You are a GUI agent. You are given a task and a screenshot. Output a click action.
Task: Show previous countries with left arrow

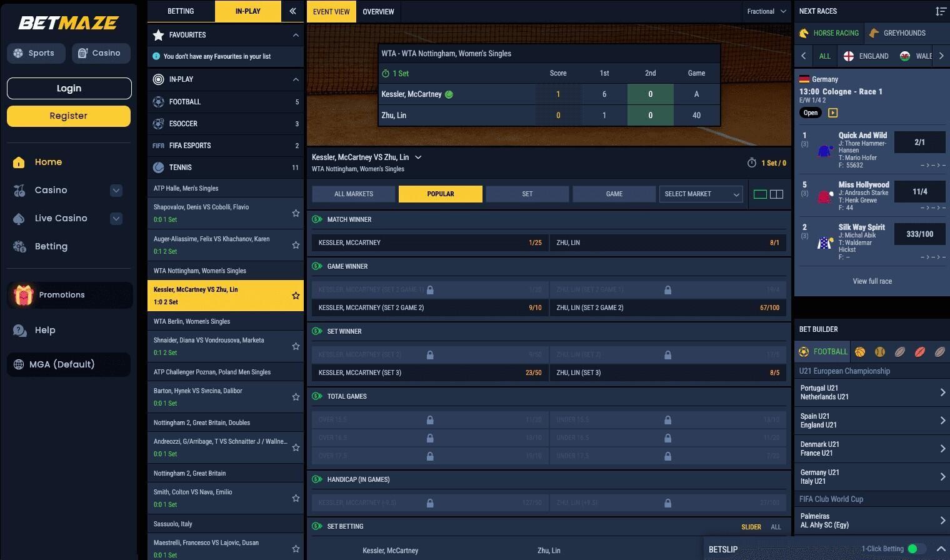[804, 56]
